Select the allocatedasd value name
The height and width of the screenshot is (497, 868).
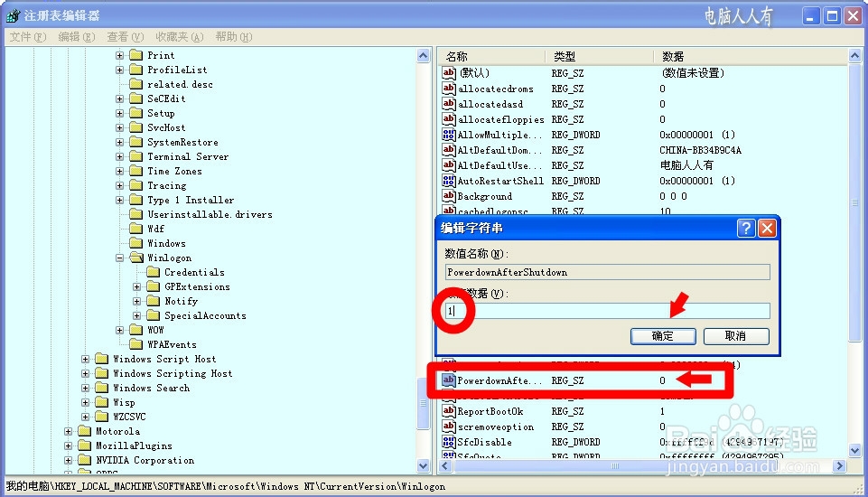coord(490,104)
